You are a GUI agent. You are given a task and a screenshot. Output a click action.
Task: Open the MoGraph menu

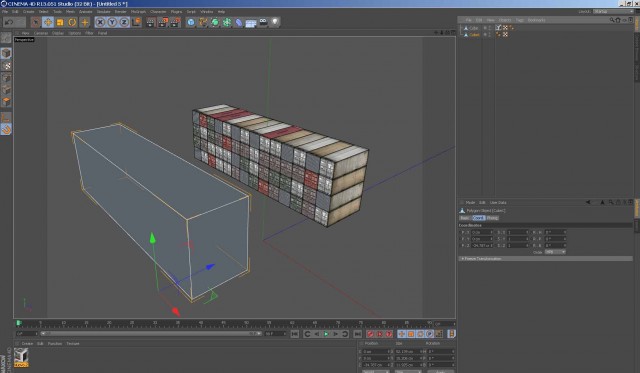138,12
